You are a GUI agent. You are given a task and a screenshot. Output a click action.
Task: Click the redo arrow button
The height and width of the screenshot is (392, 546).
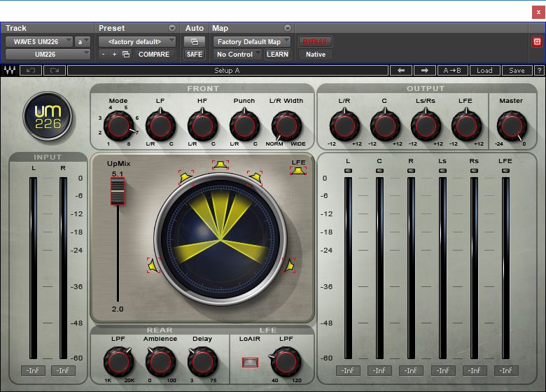point(55,70)
